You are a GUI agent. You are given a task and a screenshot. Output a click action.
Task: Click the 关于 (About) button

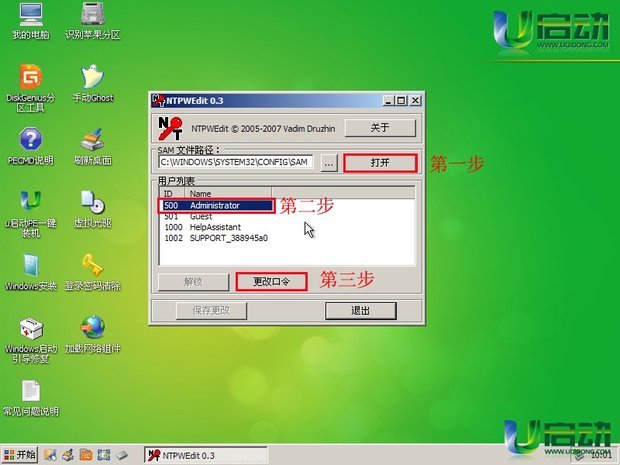point(380,128)
